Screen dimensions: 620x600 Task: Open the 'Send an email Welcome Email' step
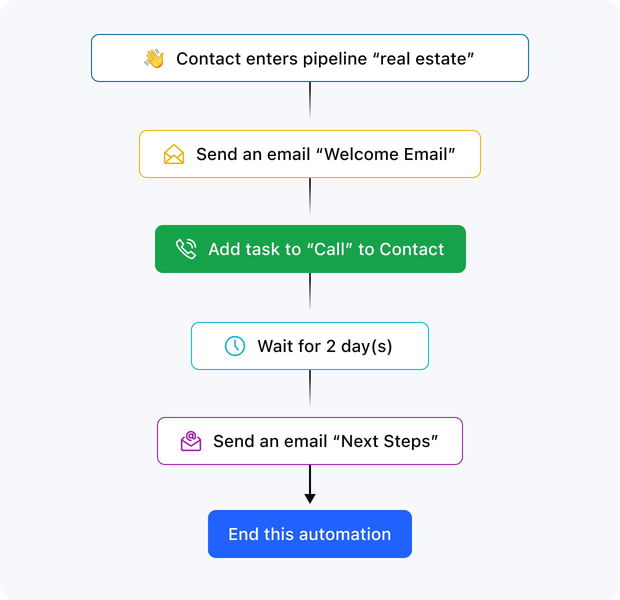(x=310, y=154)
